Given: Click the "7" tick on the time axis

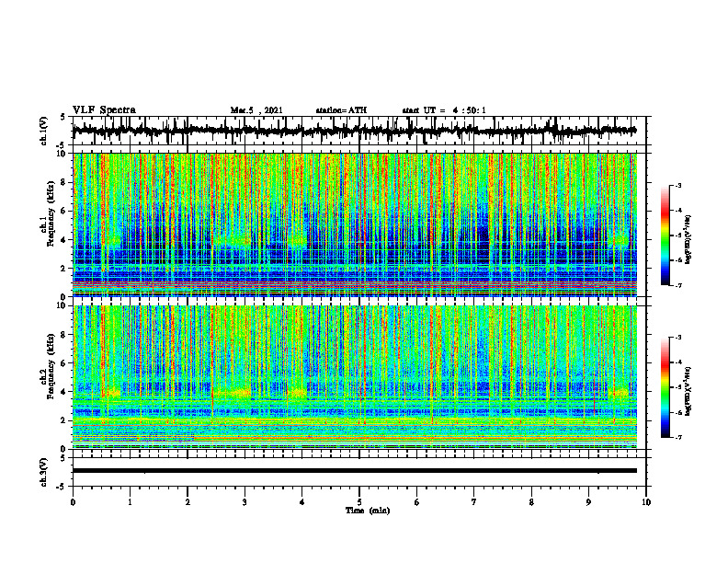Looking at the screenshot, I should (474, 502).
